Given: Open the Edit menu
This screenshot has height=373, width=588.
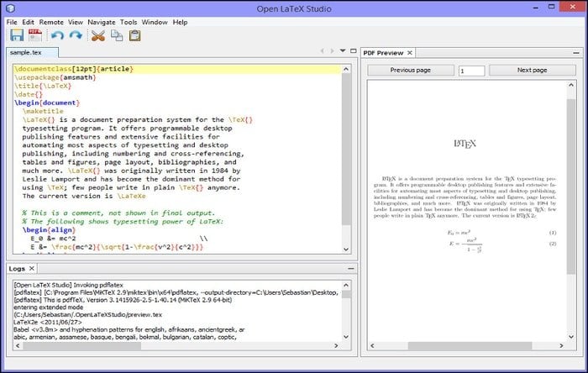Looking at the screenshot, I should (28, 22).
